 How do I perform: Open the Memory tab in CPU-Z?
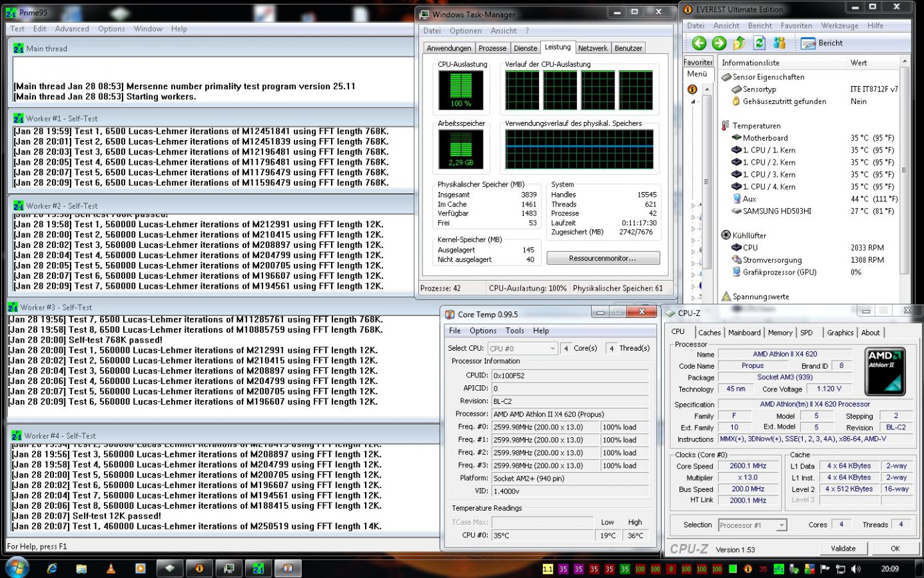(780, 333)
